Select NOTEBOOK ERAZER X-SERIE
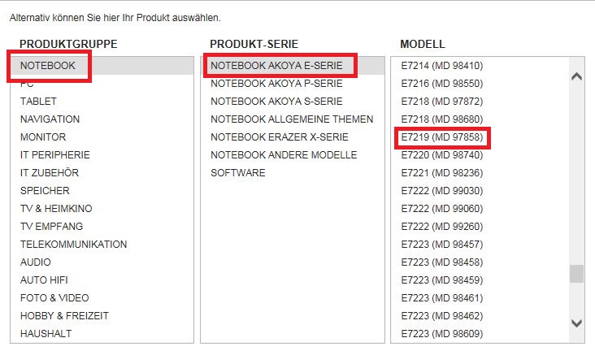The image size is (595, 364). pos(284,137)
